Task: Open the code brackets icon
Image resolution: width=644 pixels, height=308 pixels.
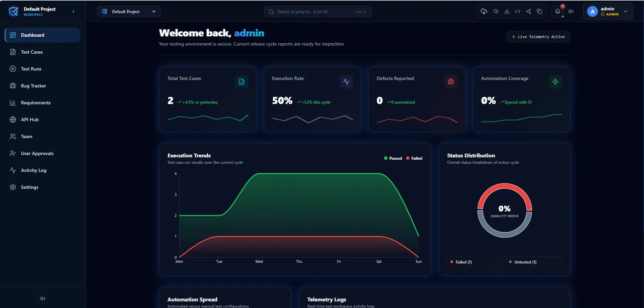Action: 518,12
